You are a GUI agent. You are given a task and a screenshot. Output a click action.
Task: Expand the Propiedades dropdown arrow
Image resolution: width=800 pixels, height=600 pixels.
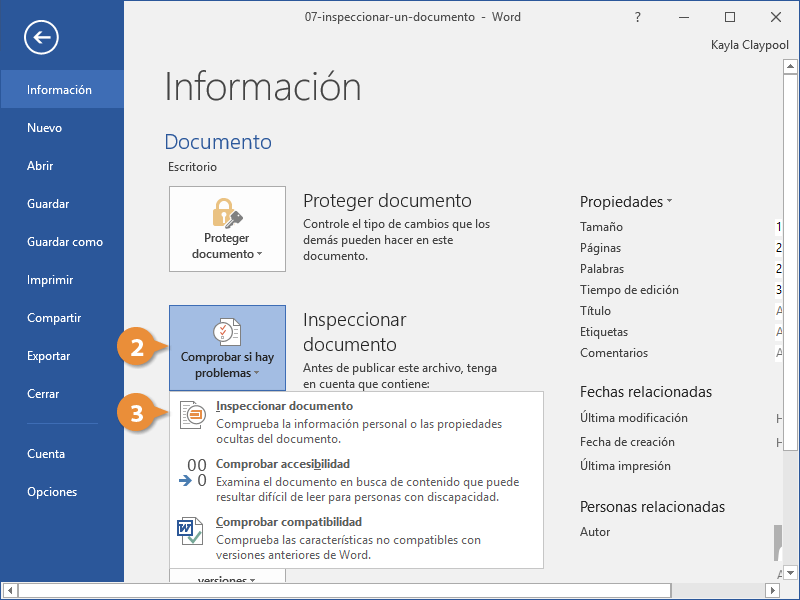point(669,201)
